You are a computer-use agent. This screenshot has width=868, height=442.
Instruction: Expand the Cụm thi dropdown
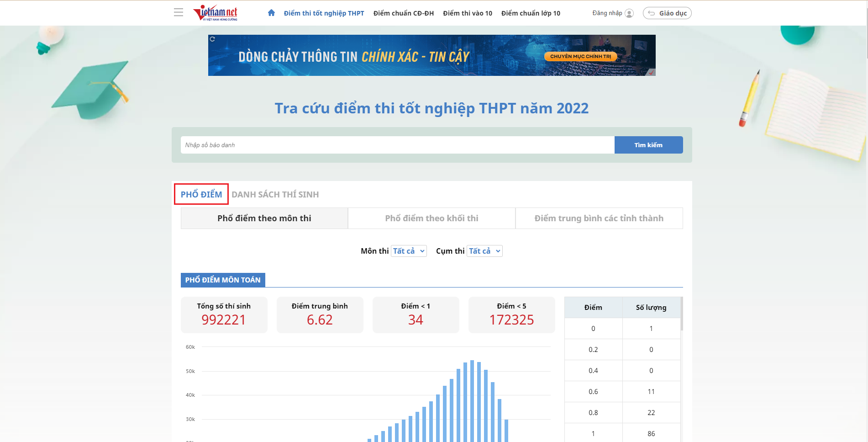tap(484, 251)
